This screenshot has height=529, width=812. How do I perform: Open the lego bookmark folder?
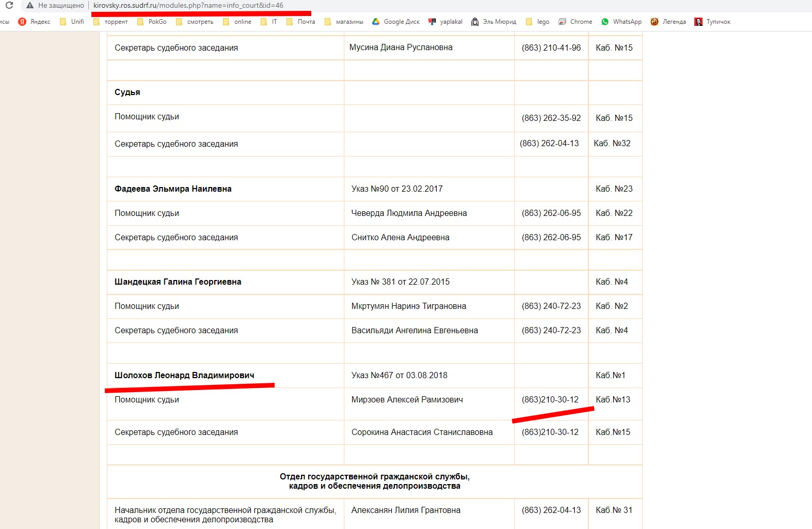pos(537,22)
